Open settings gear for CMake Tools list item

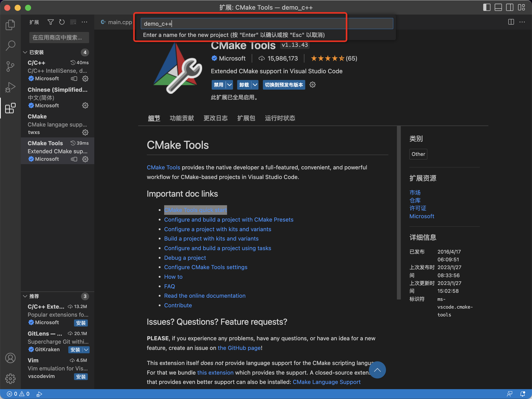(x=85, y=159)
